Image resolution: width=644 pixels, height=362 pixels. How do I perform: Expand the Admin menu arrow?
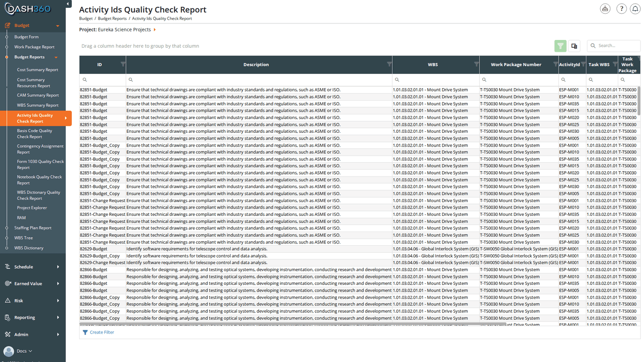point(58,334)
